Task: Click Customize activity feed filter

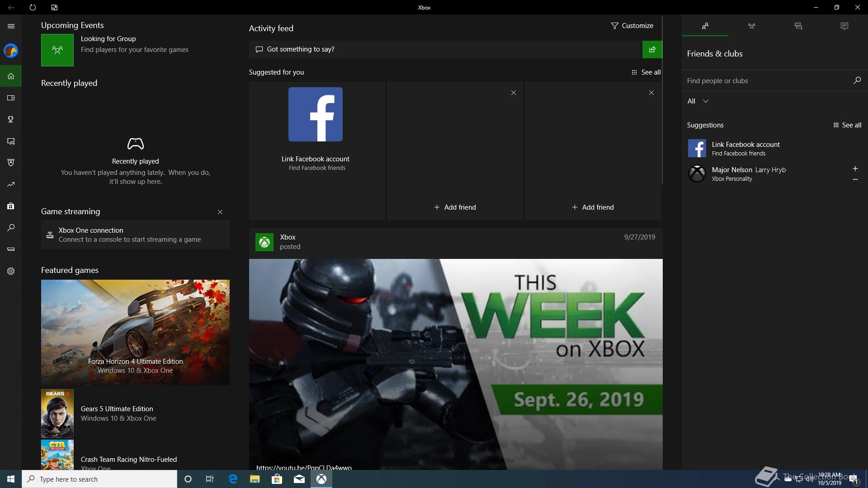Action: click(632, 26)
